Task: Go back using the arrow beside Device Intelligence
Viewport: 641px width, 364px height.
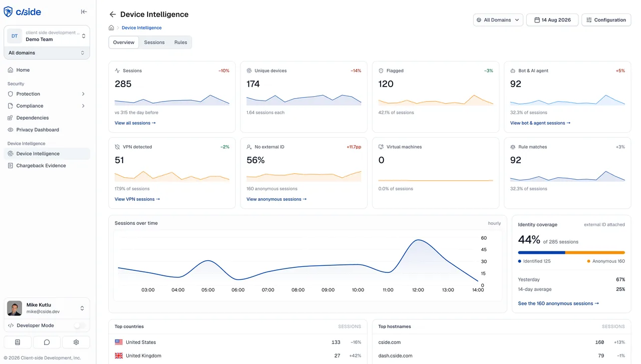Action: [x=112, y=15]
